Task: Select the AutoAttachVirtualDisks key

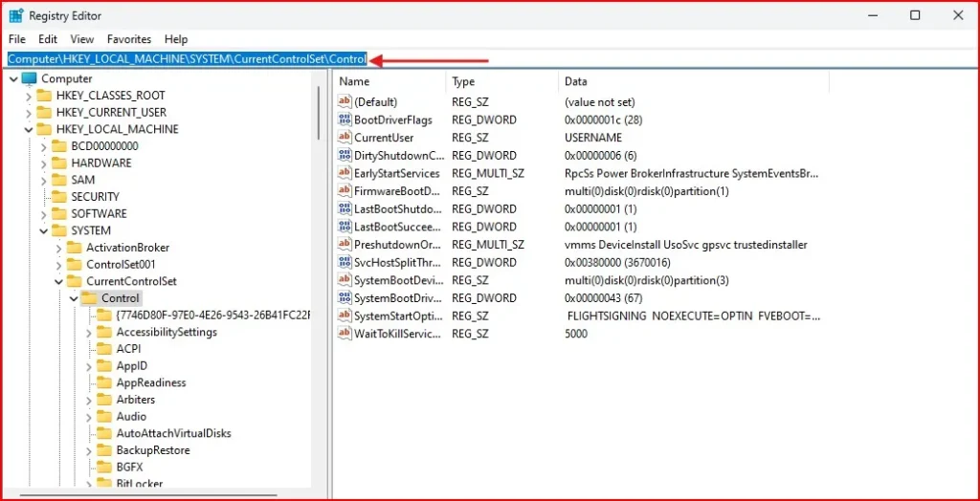Action: click(x=174, y=433)
